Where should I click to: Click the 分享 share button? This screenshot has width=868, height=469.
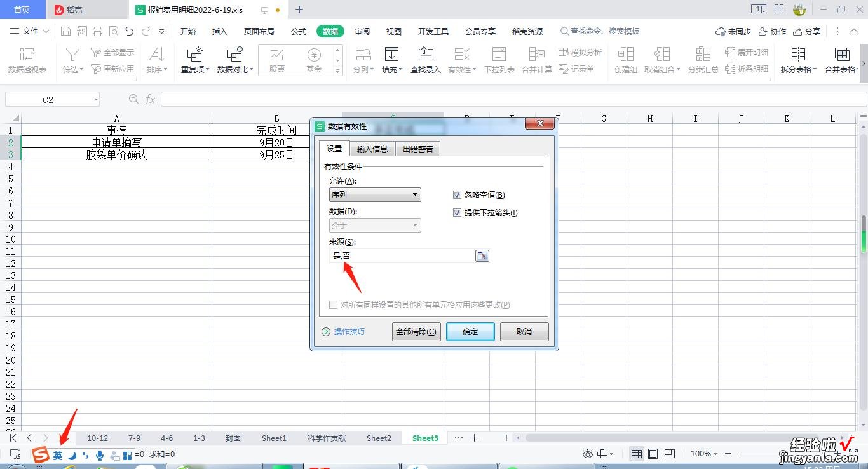807,31
